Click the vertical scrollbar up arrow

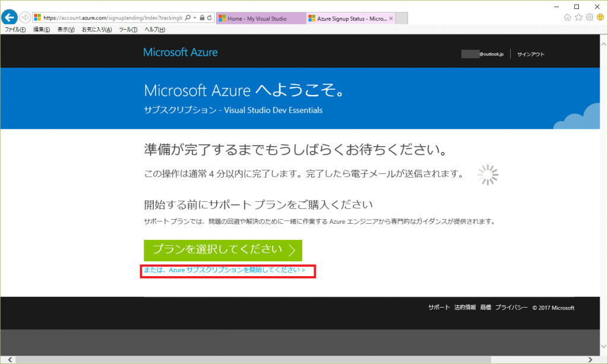[x=604, y=45]
